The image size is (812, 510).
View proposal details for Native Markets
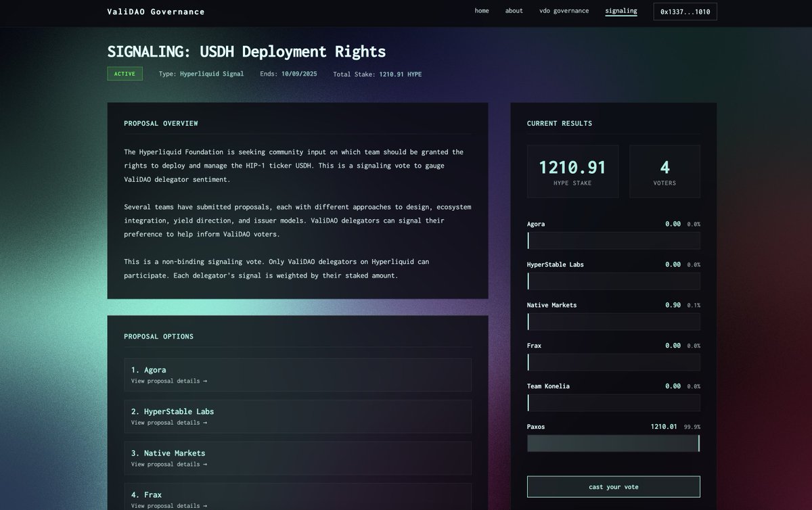click(169, 465)
